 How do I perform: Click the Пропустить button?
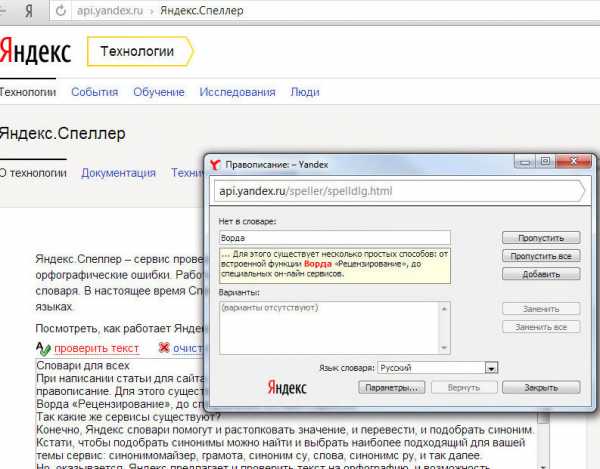tap(541, 238)
